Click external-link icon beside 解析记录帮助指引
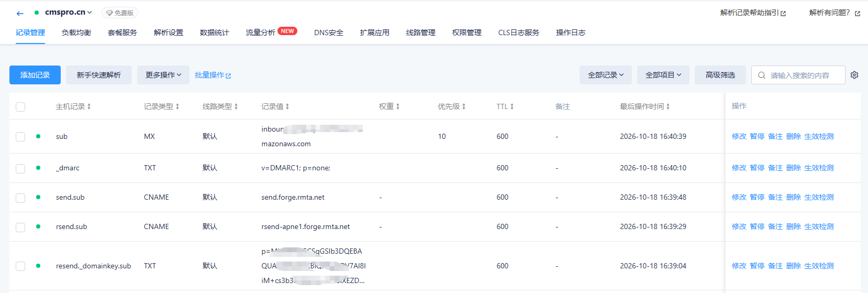Image resolution: width=868 pixels, height=293 pixels. tap(783, 13)
